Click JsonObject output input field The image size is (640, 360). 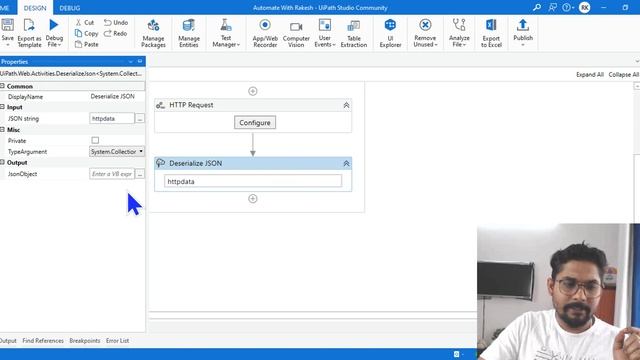pos(111,174)
